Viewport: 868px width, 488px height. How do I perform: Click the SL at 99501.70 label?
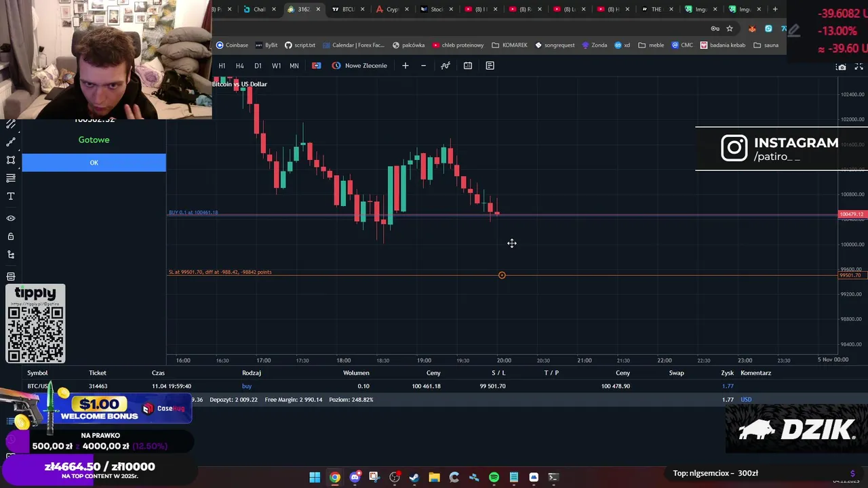click(x=220, y=272)
